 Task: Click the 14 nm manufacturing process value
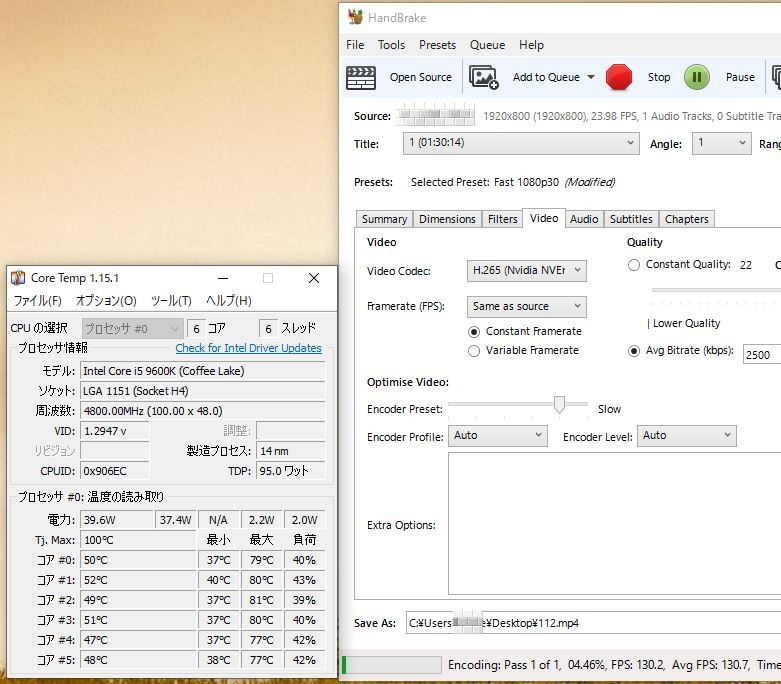click(x=291, y=451)
